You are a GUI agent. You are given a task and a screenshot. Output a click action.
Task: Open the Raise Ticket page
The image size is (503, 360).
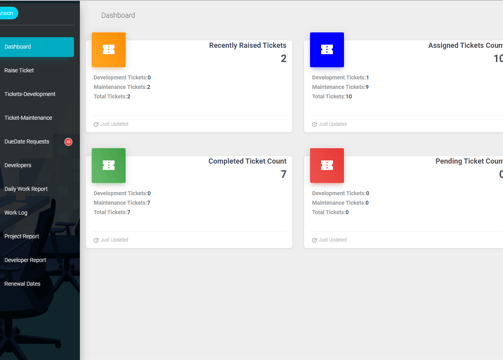19,70
